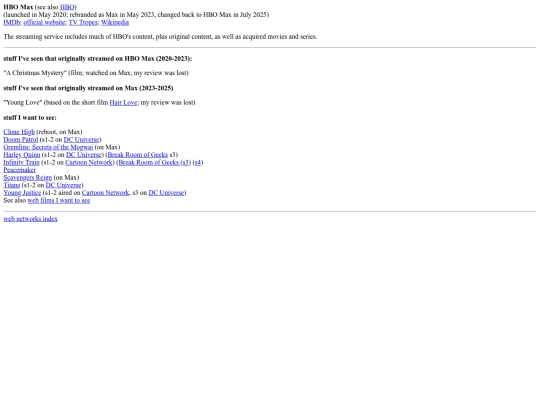Open the Infinity Train link
Image resolution: width=540 pixels, height=405 pixels.
[x=21, y=162]
